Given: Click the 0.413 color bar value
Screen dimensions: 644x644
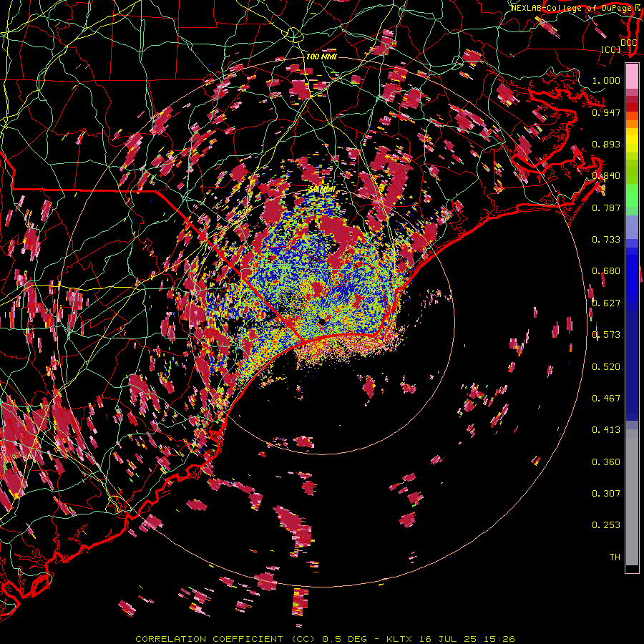Looking at the screenshot, I should 606,430.
